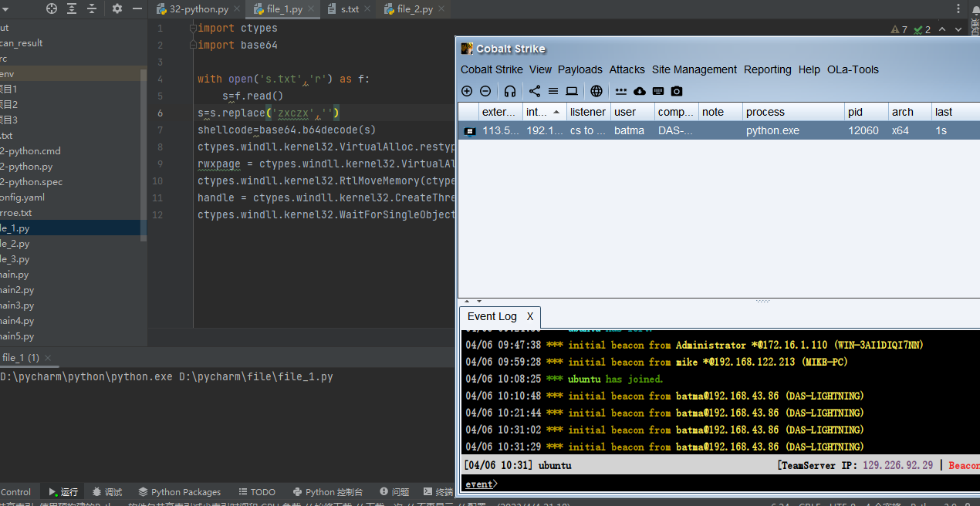Switch to the s.txt tab
Viewport: 980px width, 506px height.
click(x=350, y=9)
